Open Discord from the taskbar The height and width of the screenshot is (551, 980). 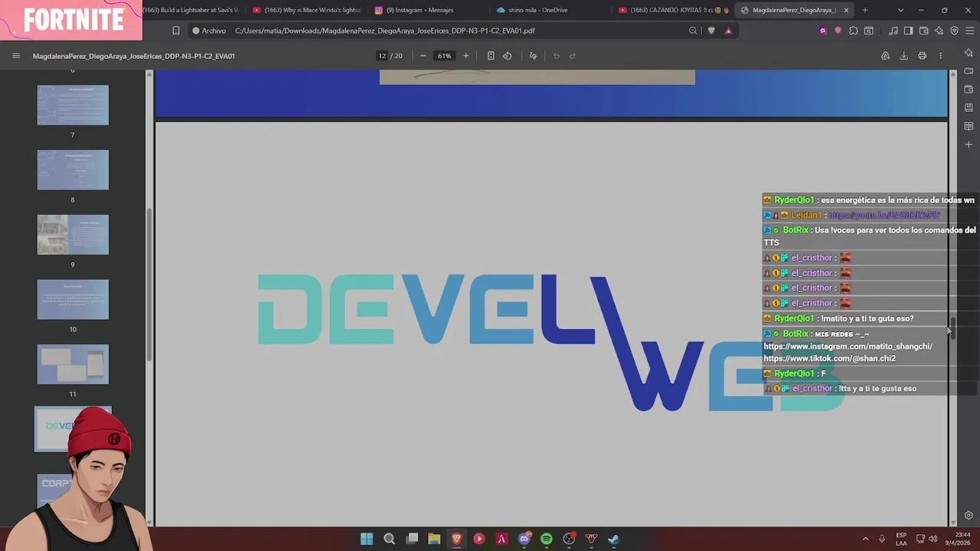click(x=524, y=539)
